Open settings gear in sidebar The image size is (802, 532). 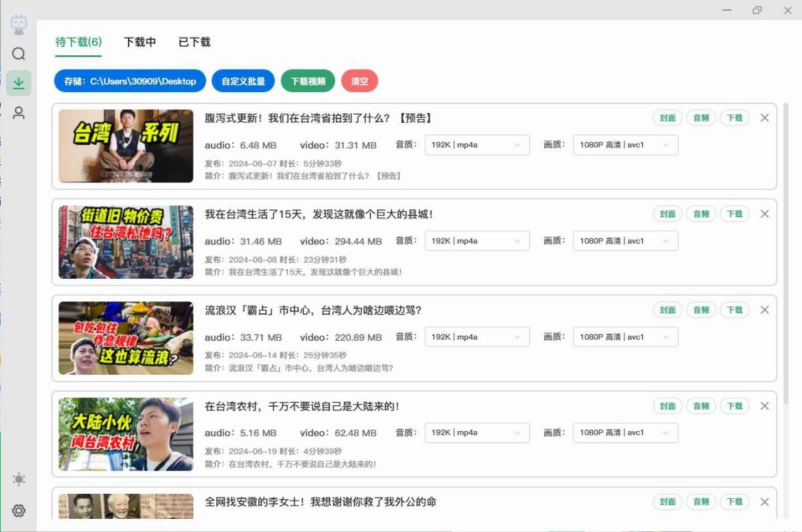(x=19, y=511)
